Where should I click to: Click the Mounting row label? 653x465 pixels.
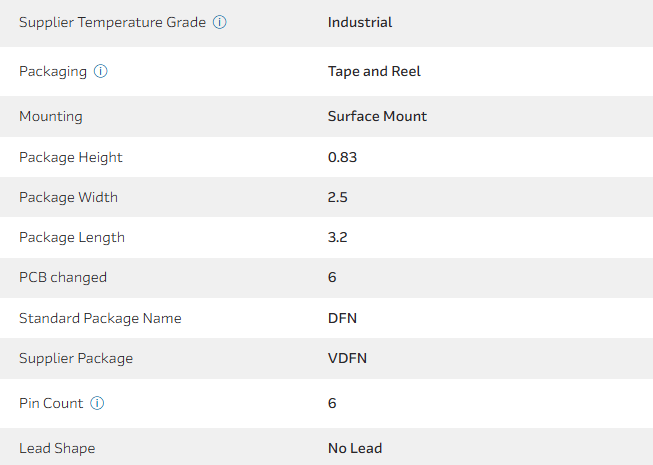coord(51,117)
